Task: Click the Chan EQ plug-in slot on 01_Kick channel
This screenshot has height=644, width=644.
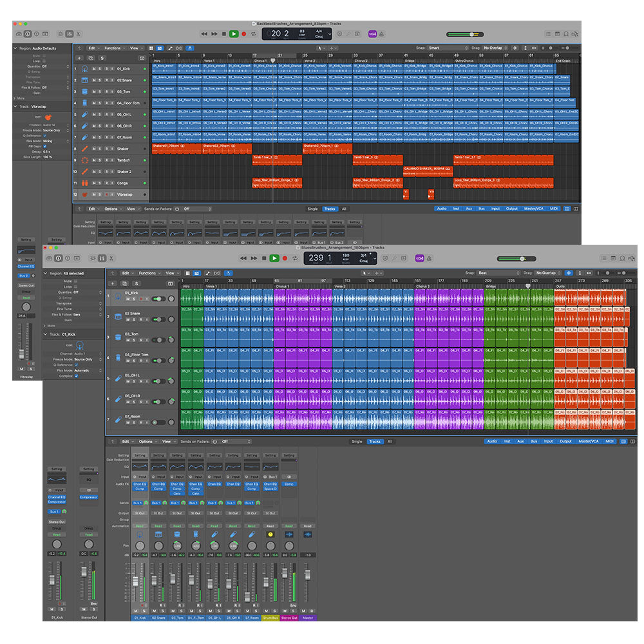Action: point(140,484)
